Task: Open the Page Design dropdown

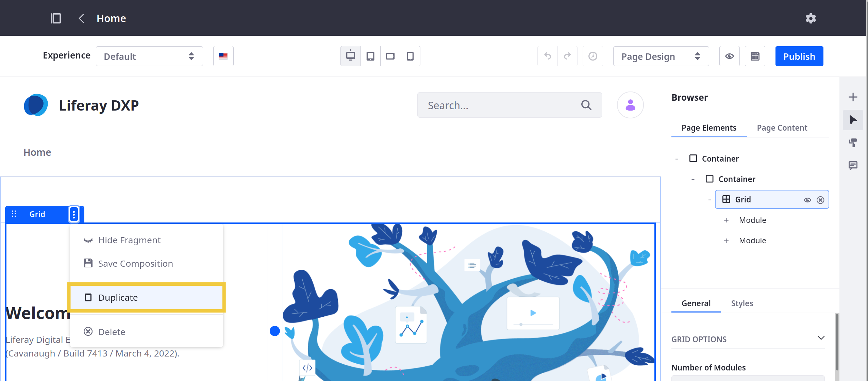Action: pos(661,56)
